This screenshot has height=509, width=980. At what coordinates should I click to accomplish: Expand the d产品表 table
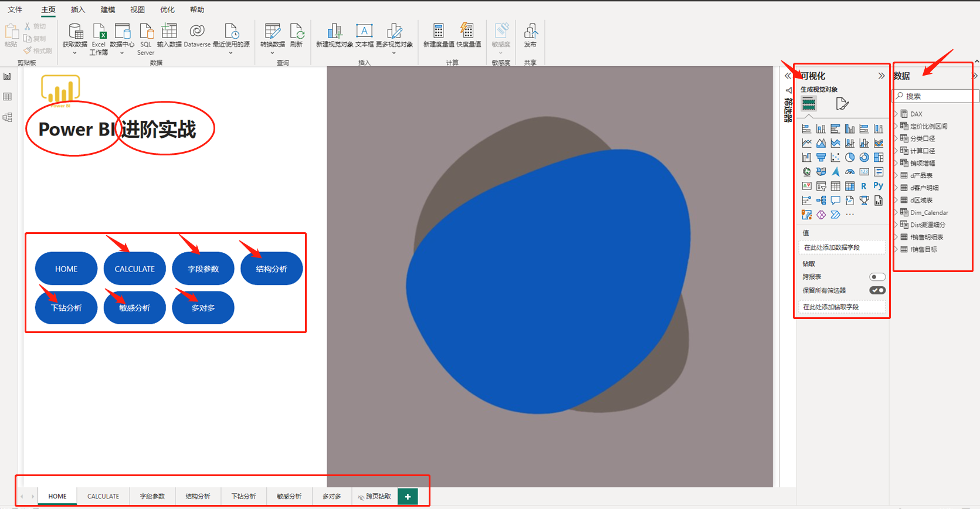click(897, 175)
